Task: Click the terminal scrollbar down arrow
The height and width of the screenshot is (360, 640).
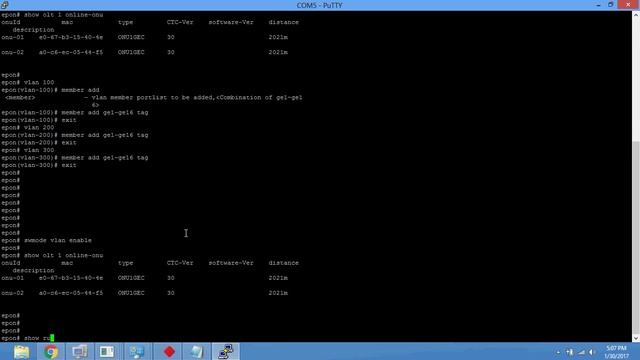Action: pyautogui.click(x=636, y=338)
